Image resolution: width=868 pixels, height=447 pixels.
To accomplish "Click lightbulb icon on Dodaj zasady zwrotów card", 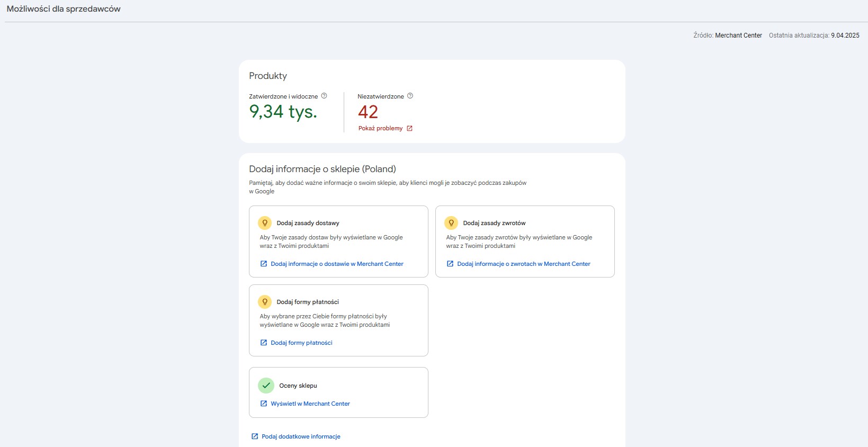I will [x=451, y=223].
